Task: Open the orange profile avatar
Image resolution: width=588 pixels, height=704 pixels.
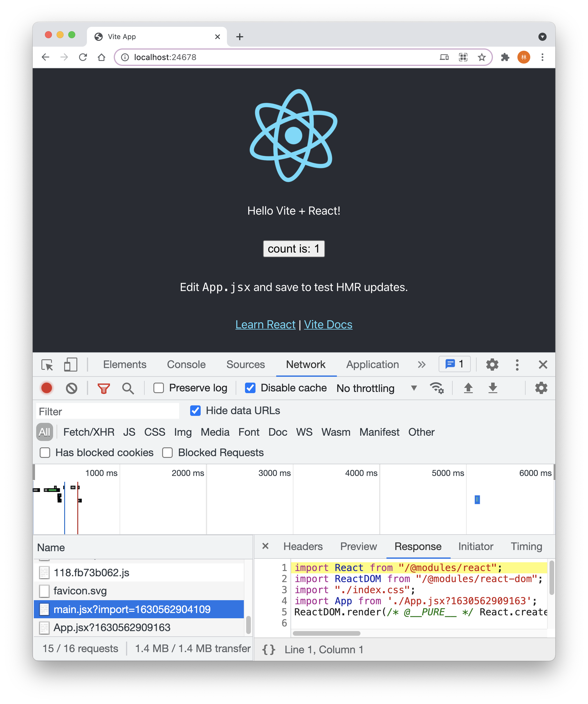Action: click(x=524, y=57)
